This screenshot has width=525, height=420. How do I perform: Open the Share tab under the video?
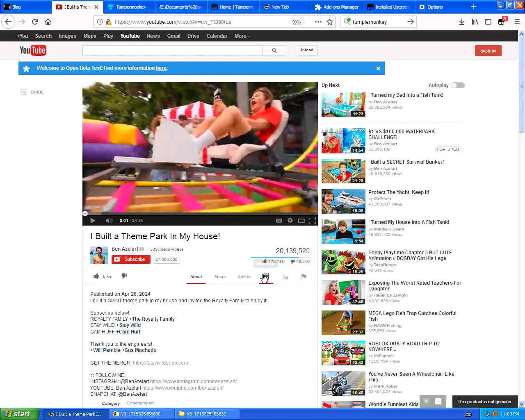tap(220, 277)
